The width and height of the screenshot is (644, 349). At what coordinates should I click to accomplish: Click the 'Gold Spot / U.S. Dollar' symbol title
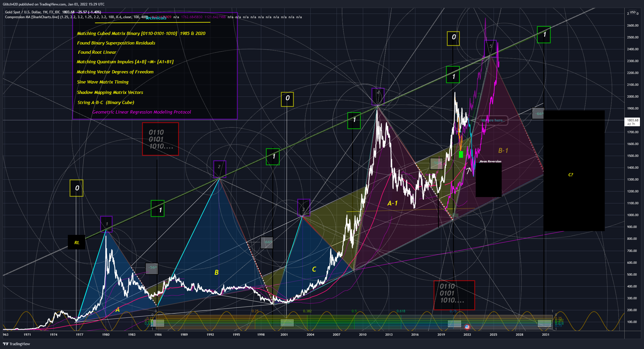(x=23, y=12)
